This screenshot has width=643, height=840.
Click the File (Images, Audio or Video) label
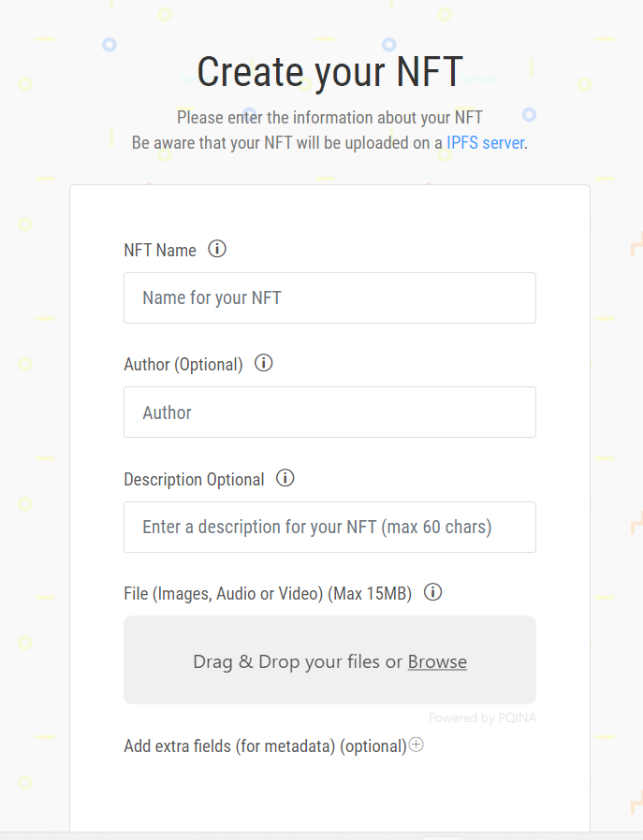coord(268,593)
